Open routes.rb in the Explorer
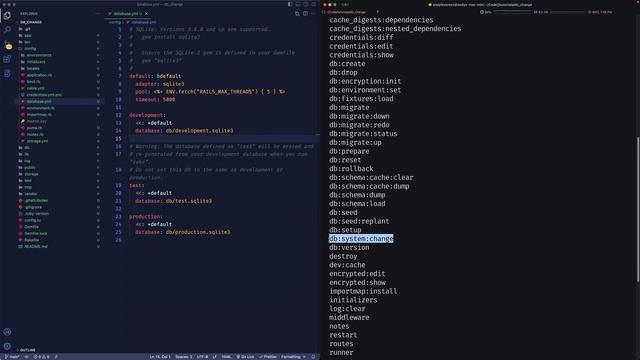This screenshot has height=360, width=640. 35,134
